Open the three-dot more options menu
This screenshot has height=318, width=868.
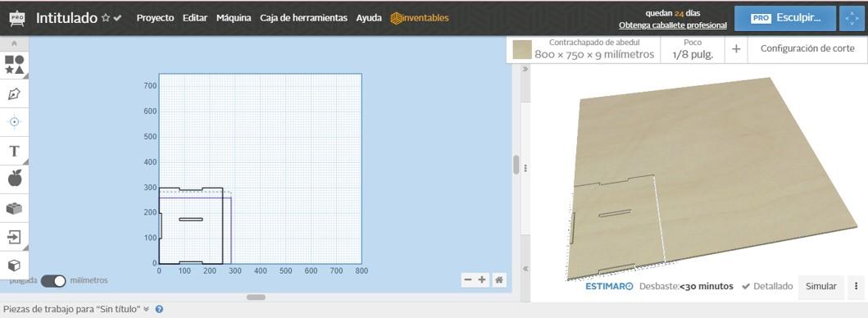(857, 286)
